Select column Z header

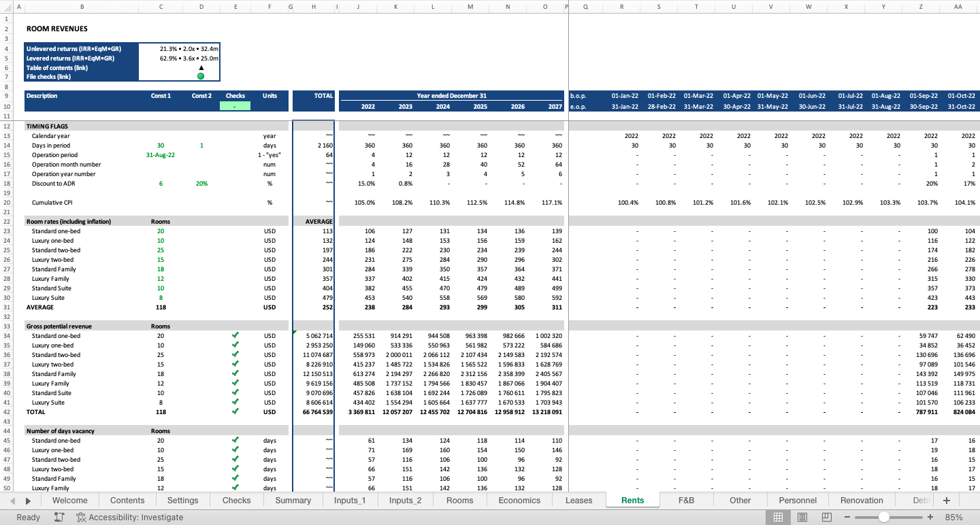pos(921,7)
